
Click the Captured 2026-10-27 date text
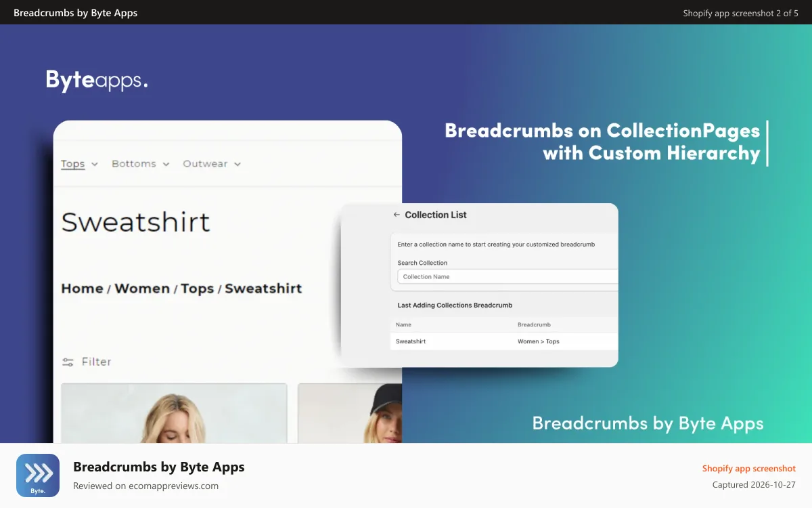(x=754, y=485)
